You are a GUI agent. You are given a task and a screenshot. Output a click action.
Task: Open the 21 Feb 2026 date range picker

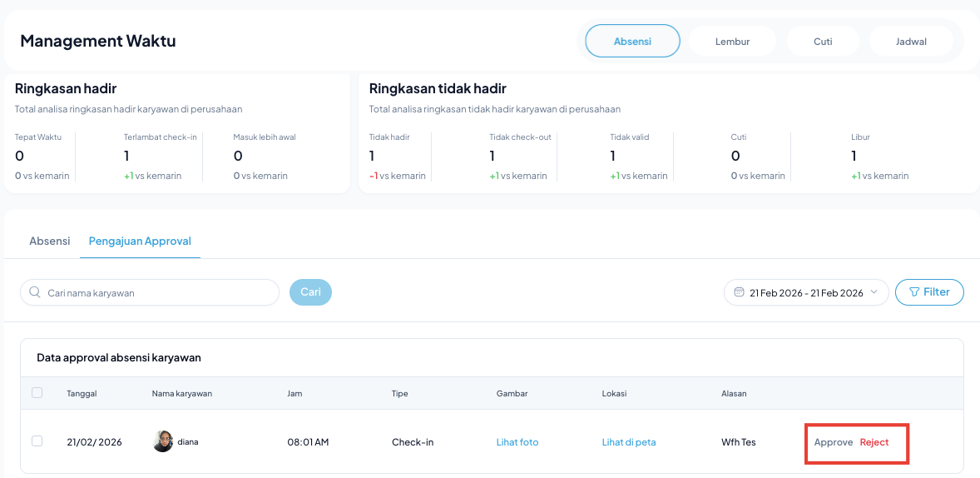(805, 292)
